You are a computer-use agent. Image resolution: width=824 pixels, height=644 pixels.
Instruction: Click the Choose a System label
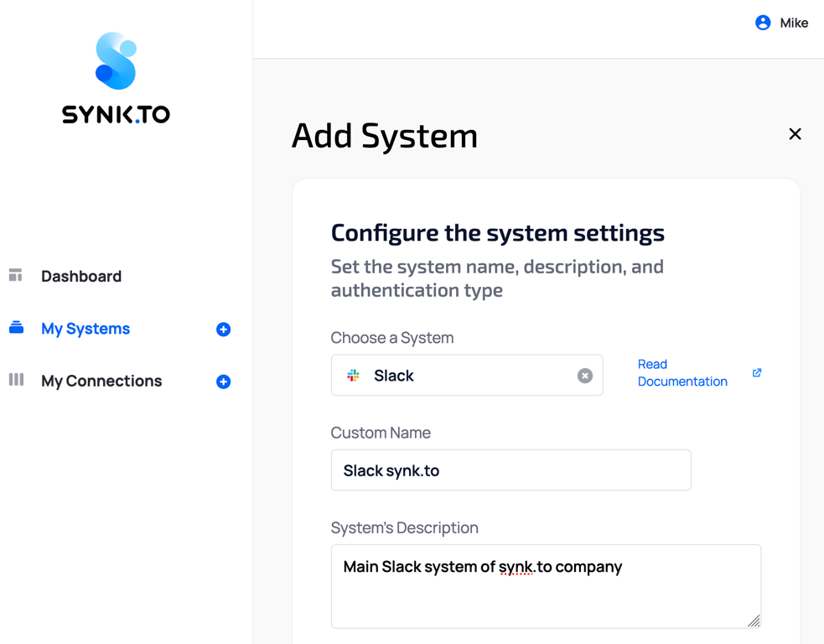point(392,337)
